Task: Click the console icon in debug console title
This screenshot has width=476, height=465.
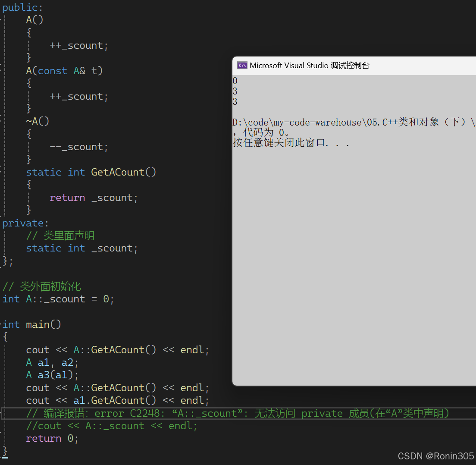Action: [x=242, y=66]
